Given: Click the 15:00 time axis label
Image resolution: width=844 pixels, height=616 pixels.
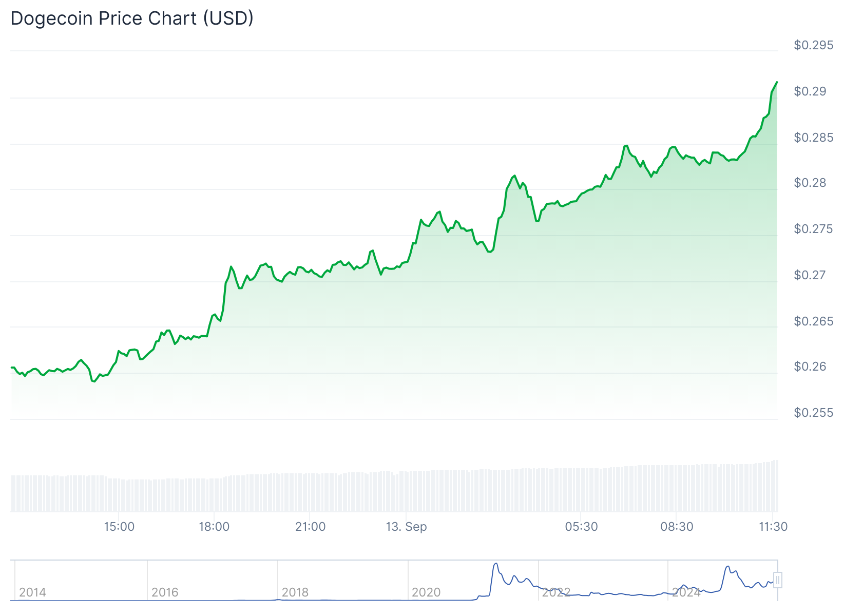Looking at the screenshot, I should pos(119,527).
